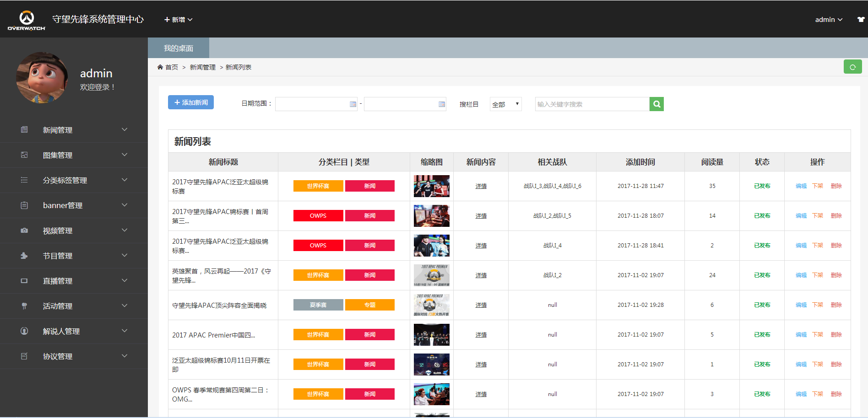Click the start date input field
868x418 pixels.
pos(316,104)
